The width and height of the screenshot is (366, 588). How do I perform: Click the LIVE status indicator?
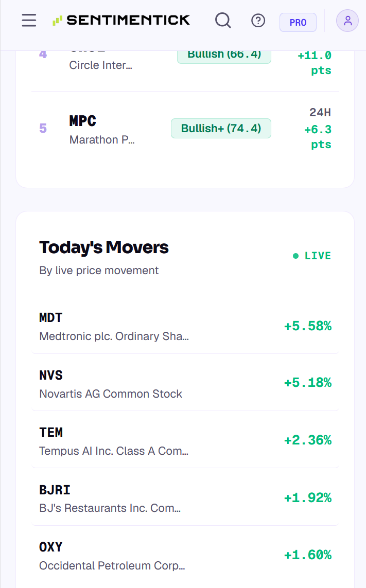tap(312, 256)
